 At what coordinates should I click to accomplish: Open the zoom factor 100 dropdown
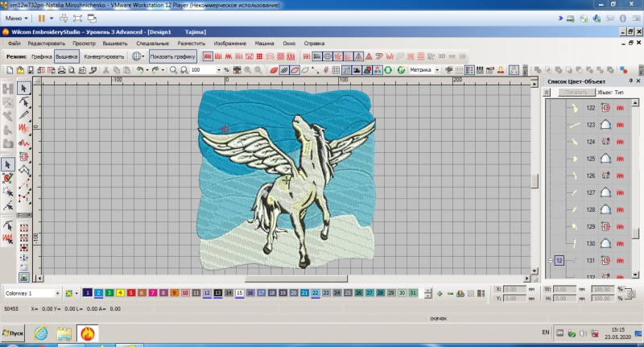click(218, 70)
